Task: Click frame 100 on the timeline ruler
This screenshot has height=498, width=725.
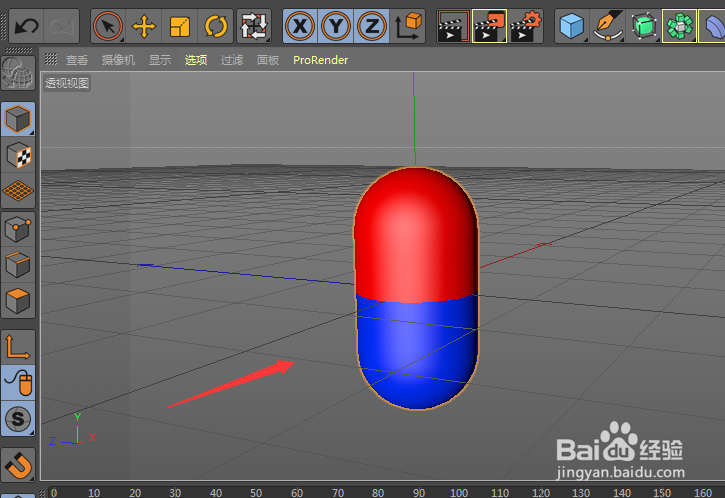Action: point(459,492)
